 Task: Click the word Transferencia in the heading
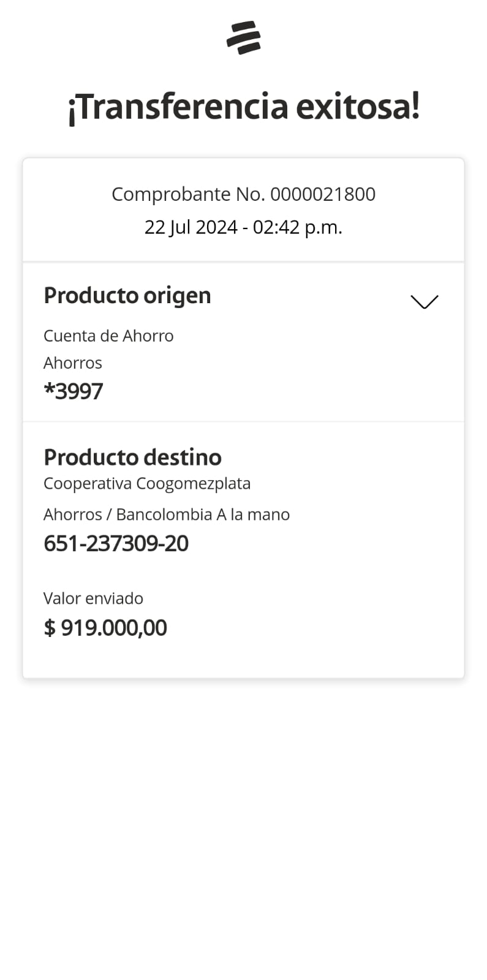pos(178,107)
